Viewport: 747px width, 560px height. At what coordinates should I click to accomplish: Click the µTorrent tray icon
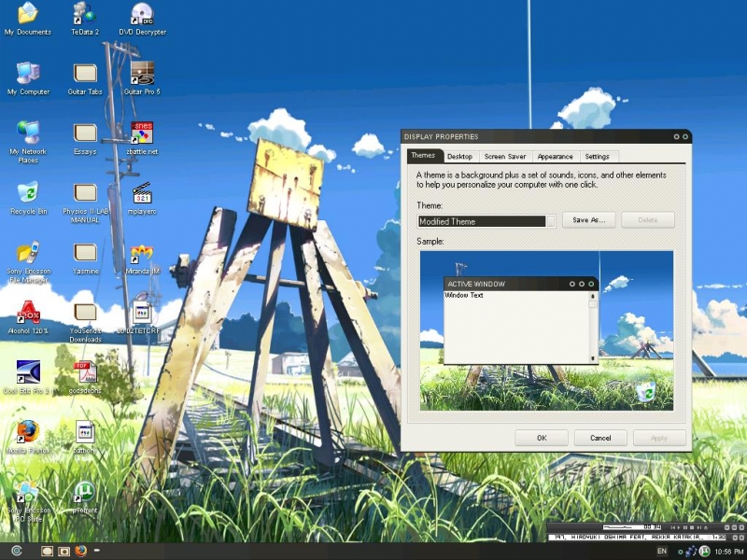tap(705, 551)
